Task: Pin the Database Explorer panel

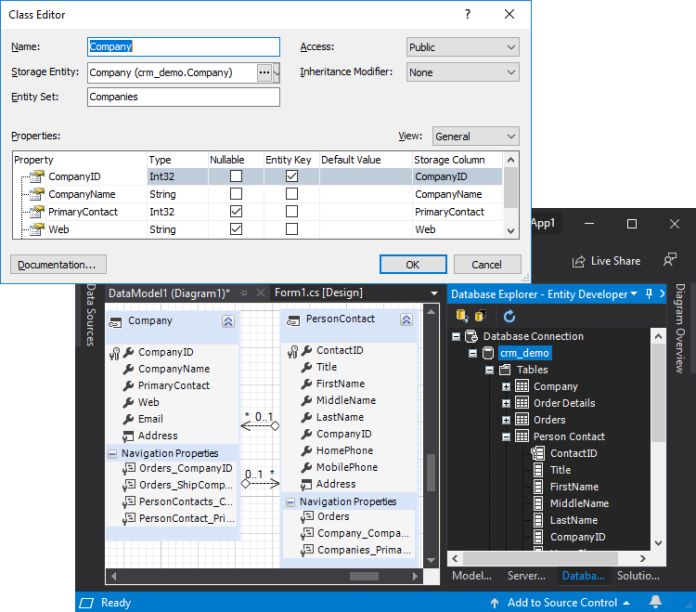Action: tap(649, 294)
